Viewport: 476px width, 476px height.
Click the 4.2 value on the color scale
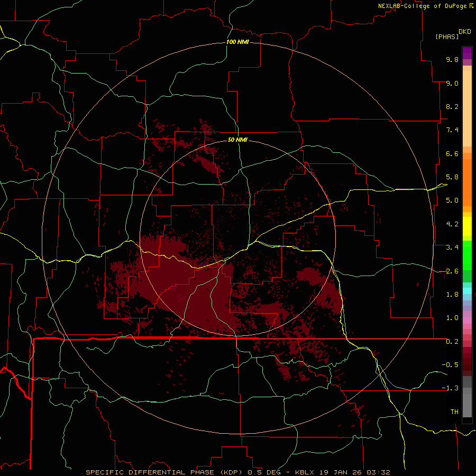(452, 224)
